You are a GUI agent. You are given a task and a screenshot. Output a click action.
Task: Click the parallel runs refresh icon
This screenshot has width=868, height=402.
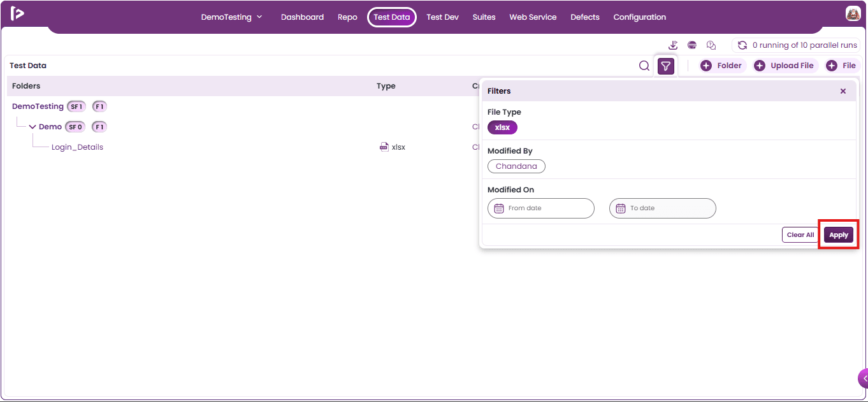tap(742, 45)
